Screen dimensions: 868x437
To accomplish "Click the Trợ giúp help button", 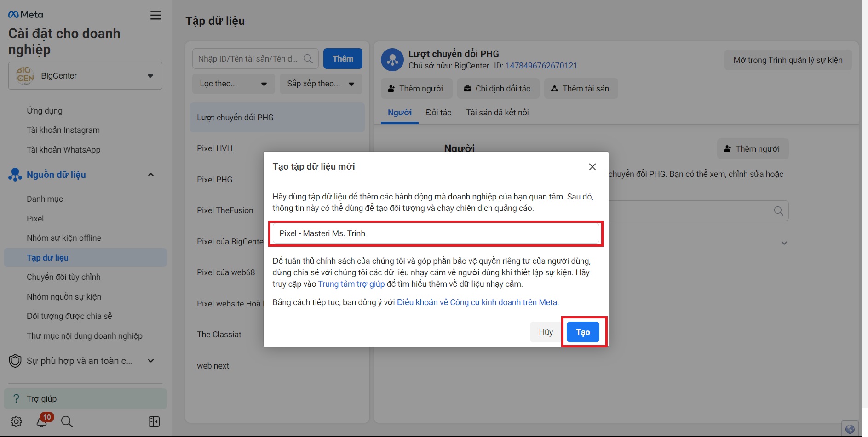I will pyautogui.click(x=85, y=399).
